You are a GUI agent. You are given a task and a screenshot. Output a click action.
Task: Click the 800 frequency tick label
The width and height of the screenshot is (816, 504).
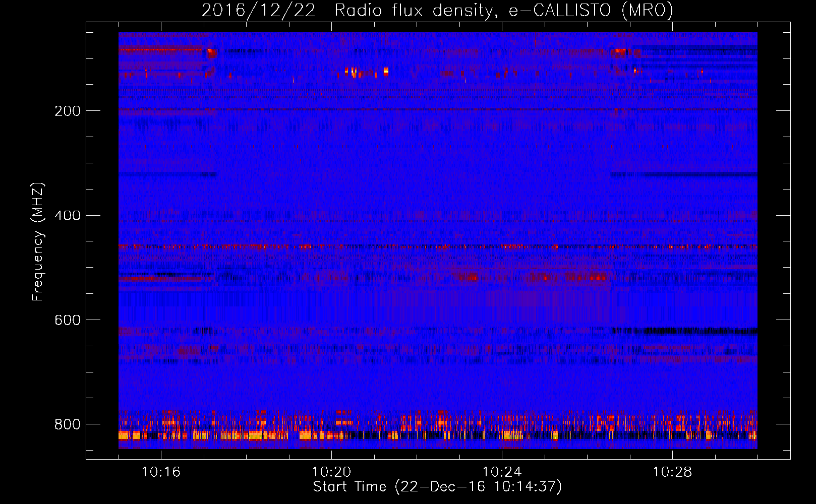tap(68, 425)
